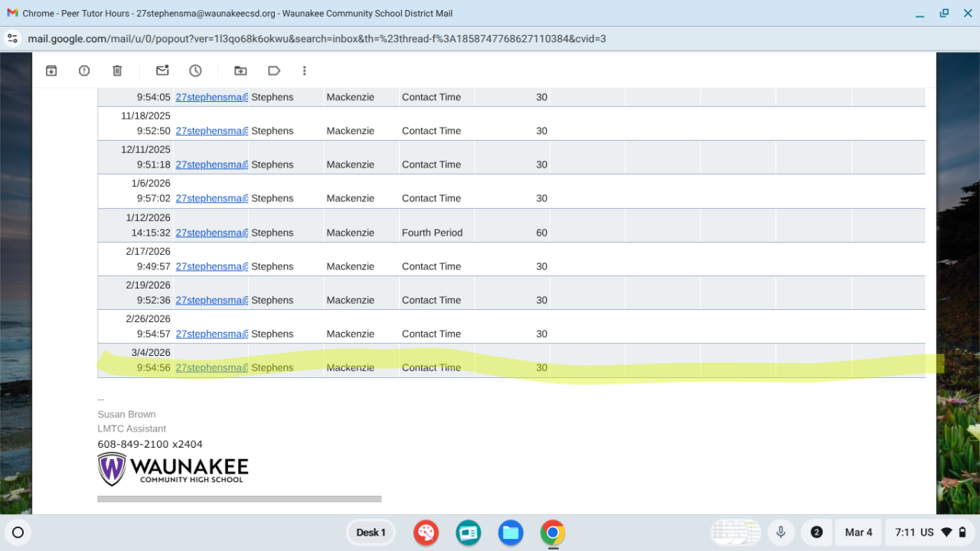Click the Waunakee Community High School logo
This screenshot has width=980, height=551.
click(173, 468)
